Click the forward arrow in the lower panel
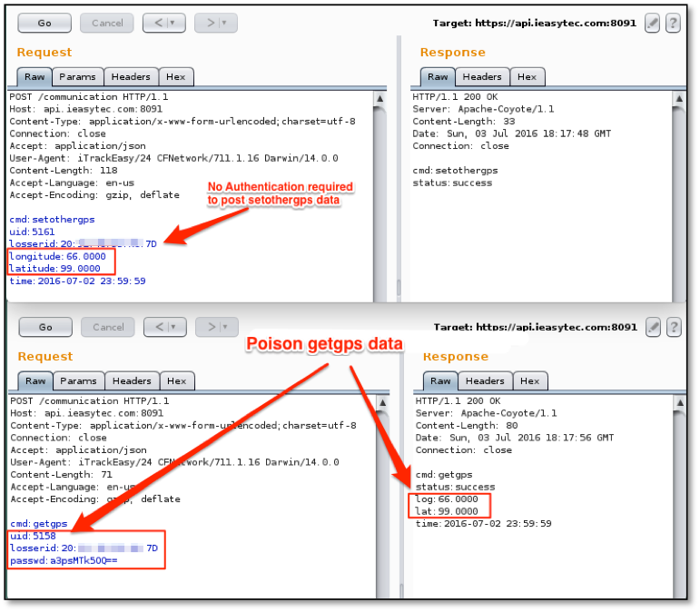This screenshot has width=700, height=612. click(208, 327)
